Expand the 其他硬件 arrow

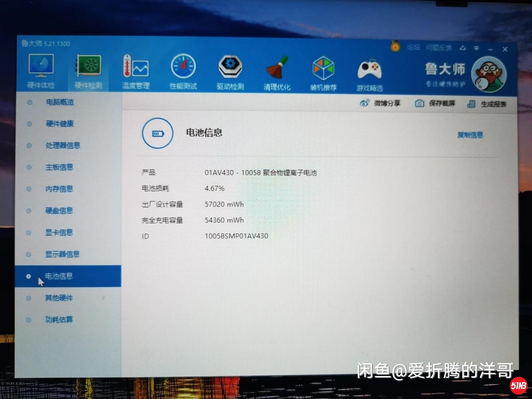pyautogui.click(x=103, y=298)
